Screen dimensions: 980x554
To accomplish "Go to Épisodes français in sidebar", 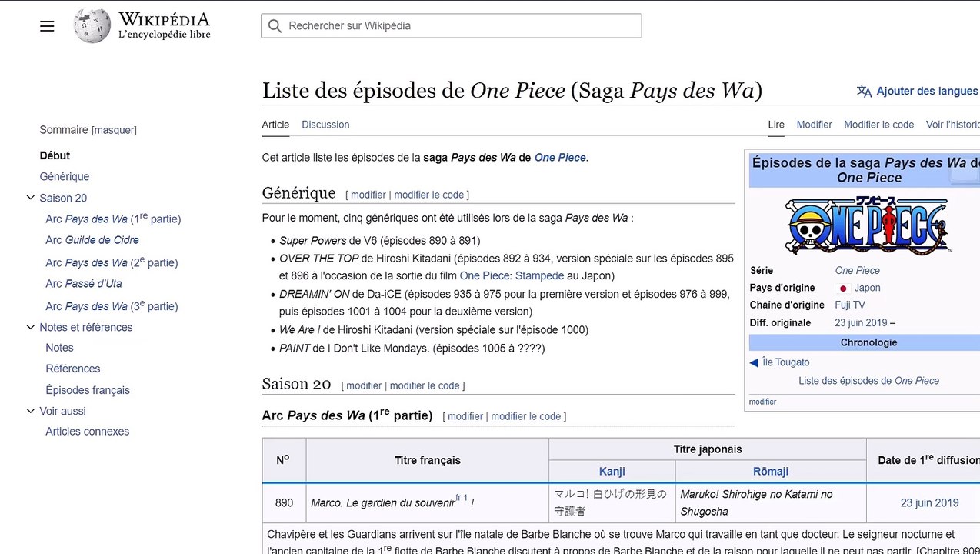I will (x=88, y=390).
